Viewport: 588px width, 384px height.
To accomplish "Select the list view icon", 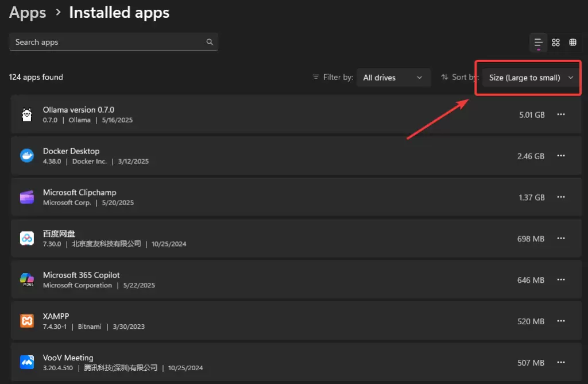I will (x=538, y=42).
